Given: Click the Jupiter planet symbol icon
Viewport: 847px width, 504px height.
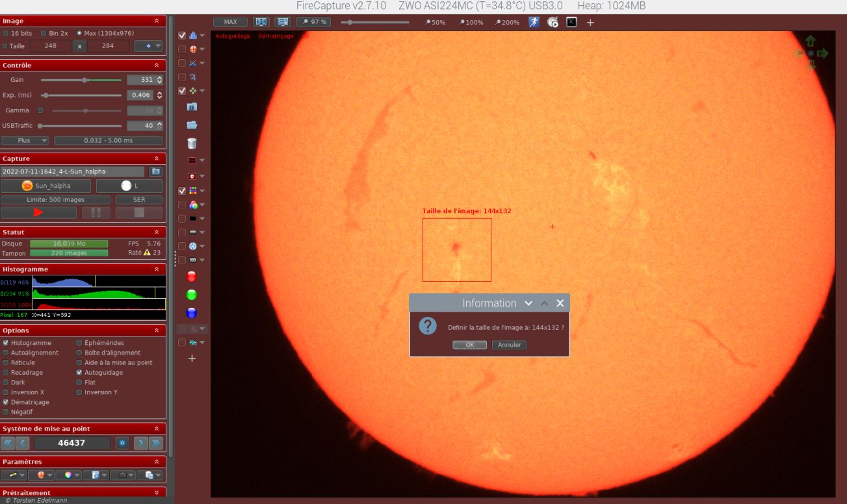Looking at the screenshot, I should coord(192,77).
